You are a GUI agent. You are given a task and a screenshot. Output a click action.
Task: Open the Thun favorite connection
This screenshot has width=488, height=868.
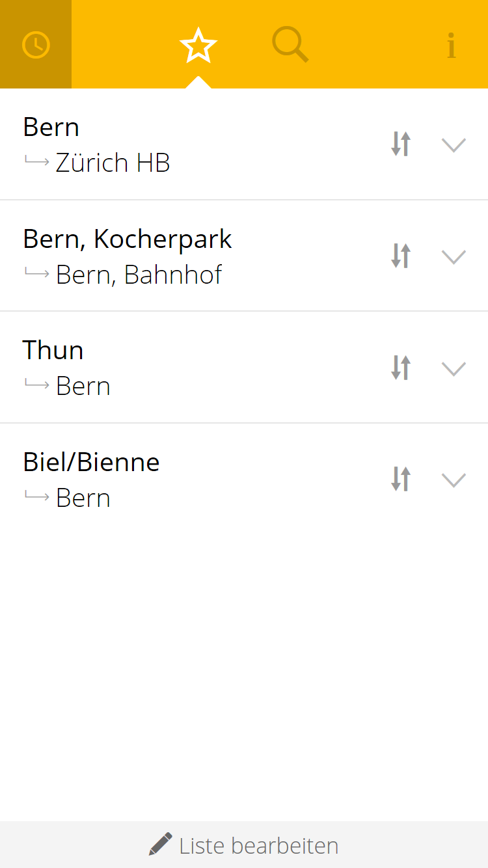[x=53, y=351]
